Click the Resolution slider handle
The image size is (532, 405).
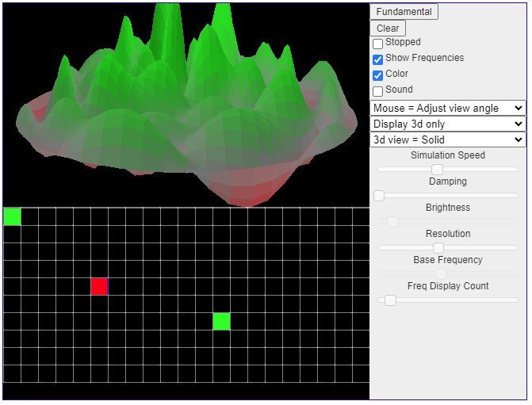[438, 248]
